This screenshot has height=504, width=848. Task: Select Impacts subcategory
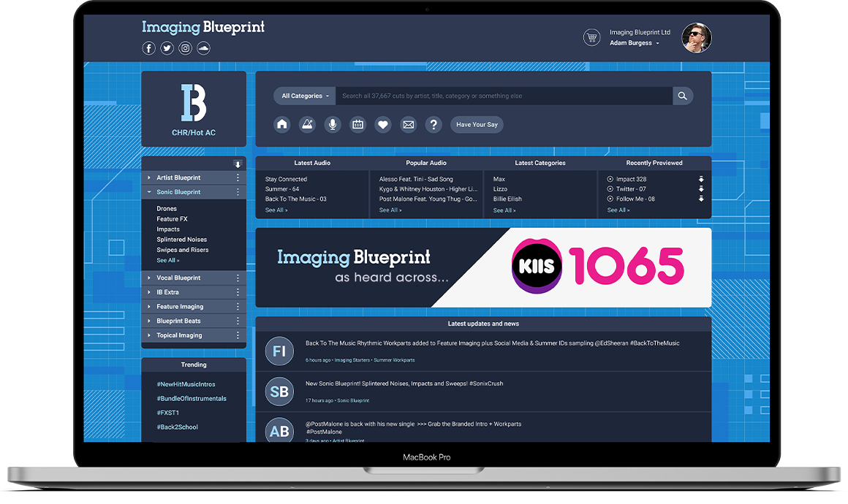pos(168,229)
